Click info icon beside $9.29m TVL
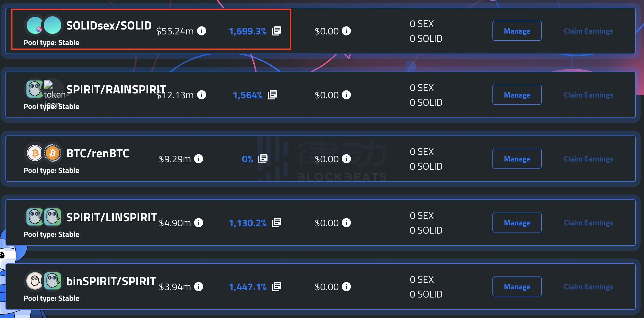644x318 pixels. tap(199, 159)
